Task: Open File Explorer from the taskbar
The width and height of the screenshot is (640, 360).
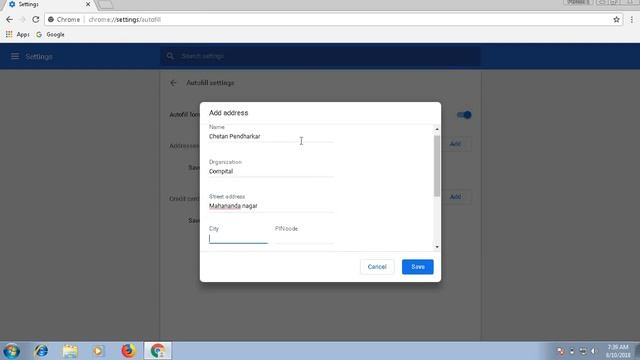Action: (70, 351)
